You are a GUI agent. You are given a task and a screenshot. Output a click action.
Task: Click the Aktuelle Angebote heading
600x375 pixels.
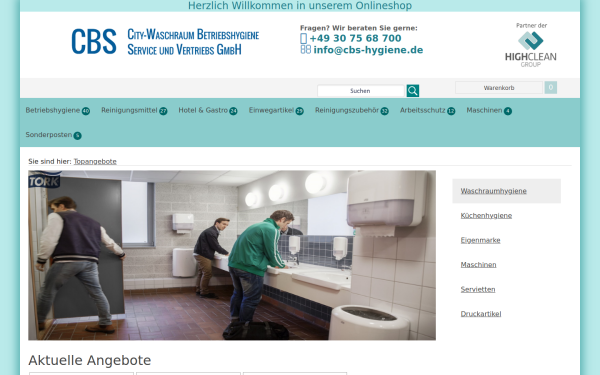90,360
